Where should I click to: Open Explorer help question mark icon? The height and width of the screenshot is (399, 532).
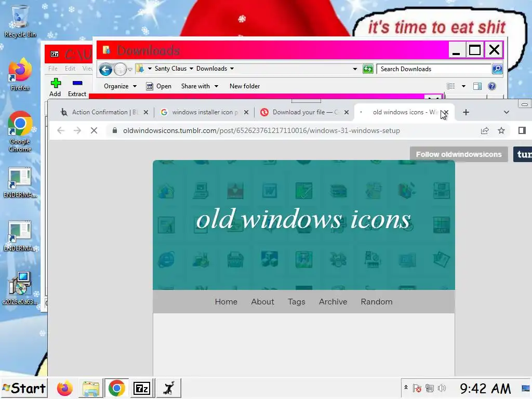pyautogui.click(x=491, y=86)
